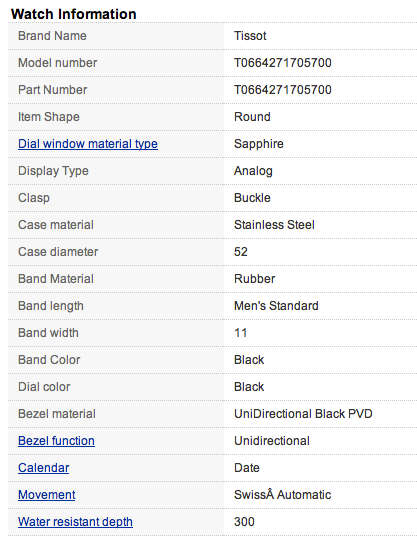Click the Rubber band material value
This screenshot has height=536, width=417.
pyautogui.click(x=255, y=279)
